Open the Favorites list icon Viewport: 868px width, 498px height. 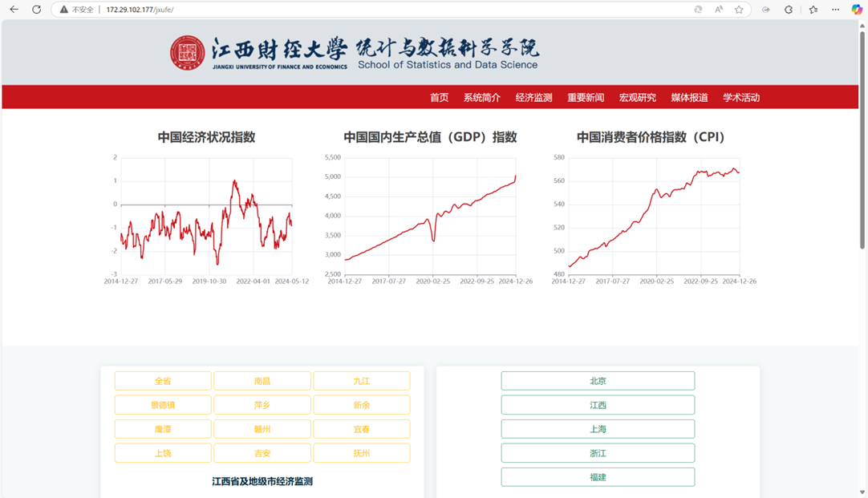813,10
